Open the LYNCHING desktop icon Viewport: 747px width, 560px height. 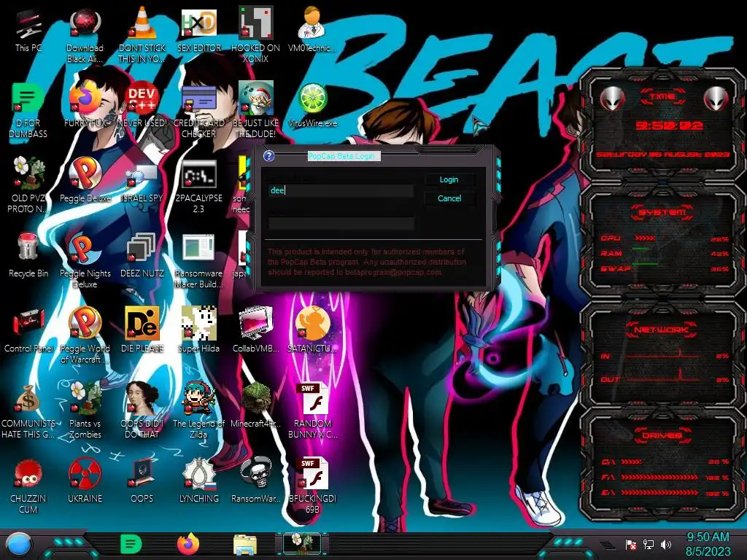[198, 480]
